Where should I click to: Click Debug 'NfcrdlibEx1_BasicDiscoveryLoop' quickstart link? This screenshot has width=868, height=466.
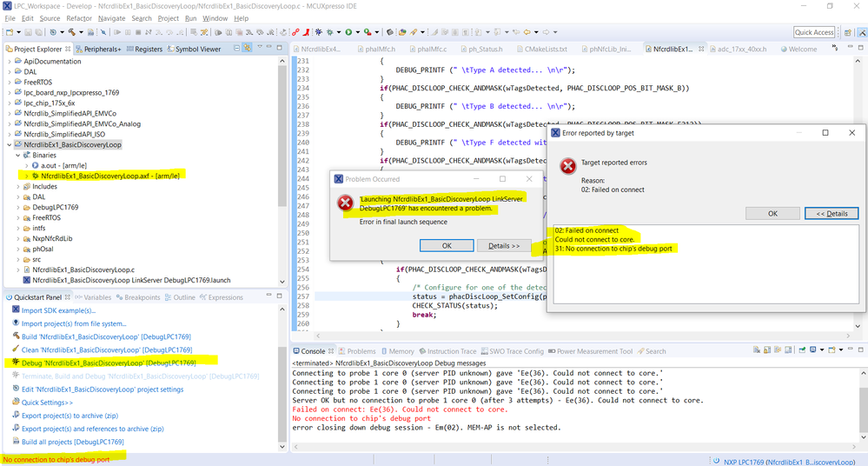coord(109,363)
